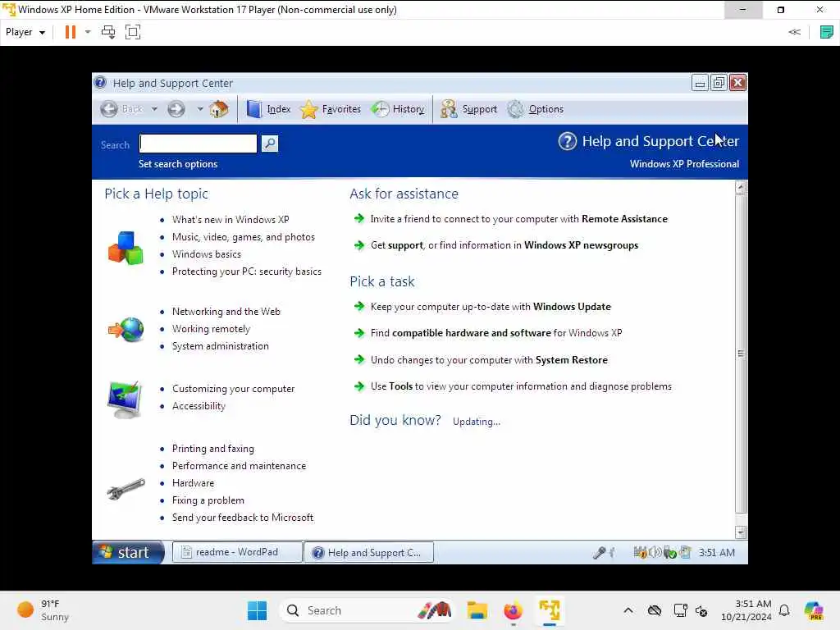The image size is (840, 630).
Task: Click green arrow beside Remote Assistance
Action: 359,218
